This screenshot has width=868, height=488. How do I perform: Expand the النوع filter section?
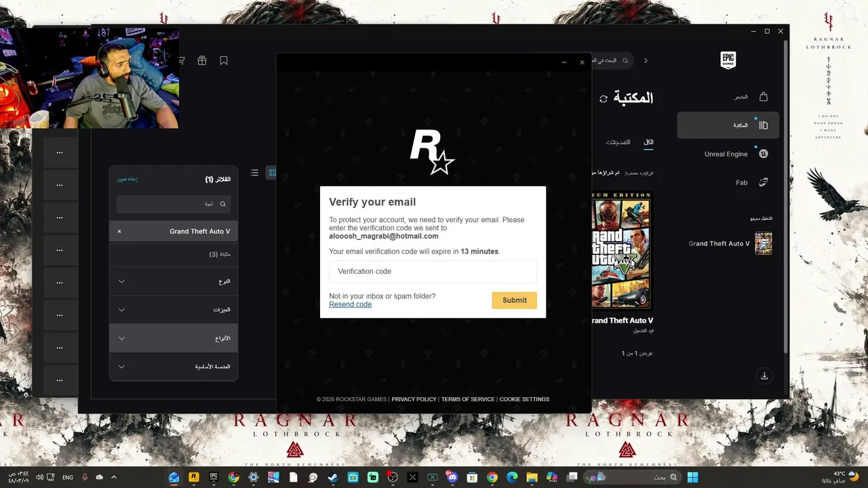point(174,281)
